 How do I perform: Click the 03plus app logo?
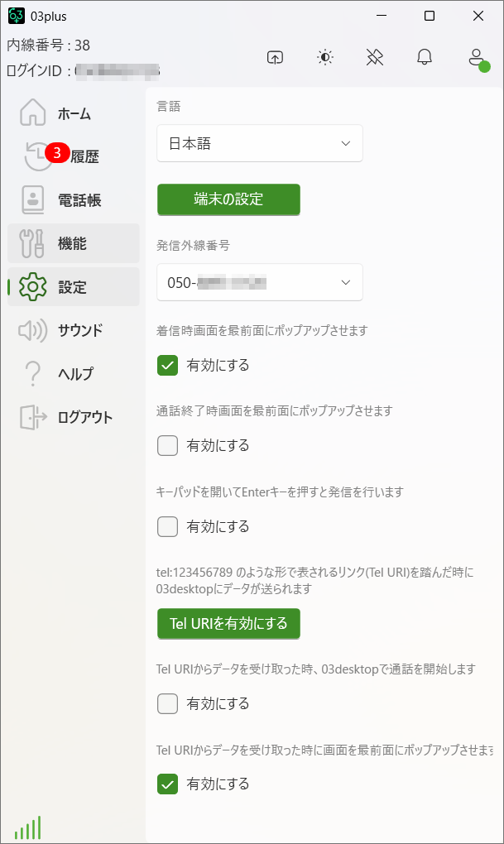(17, 16)
